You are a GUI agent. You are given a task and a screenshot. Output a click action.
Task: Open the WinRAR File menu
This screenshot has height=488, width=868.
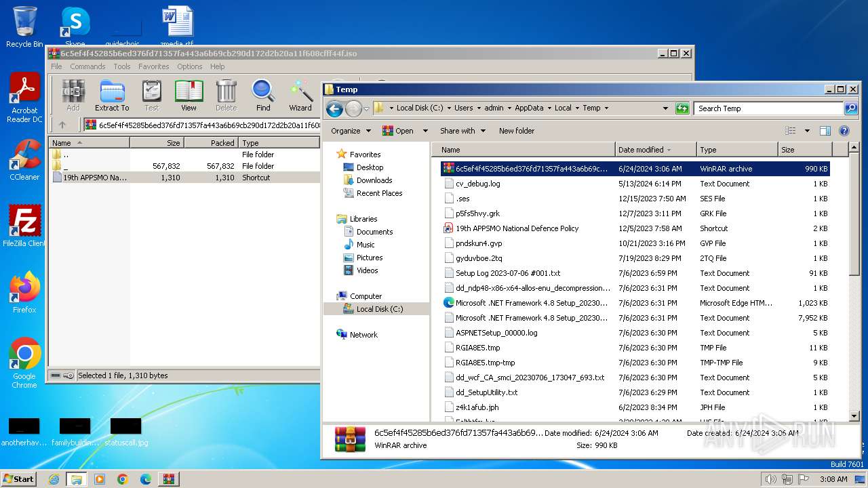pos(56,66)
